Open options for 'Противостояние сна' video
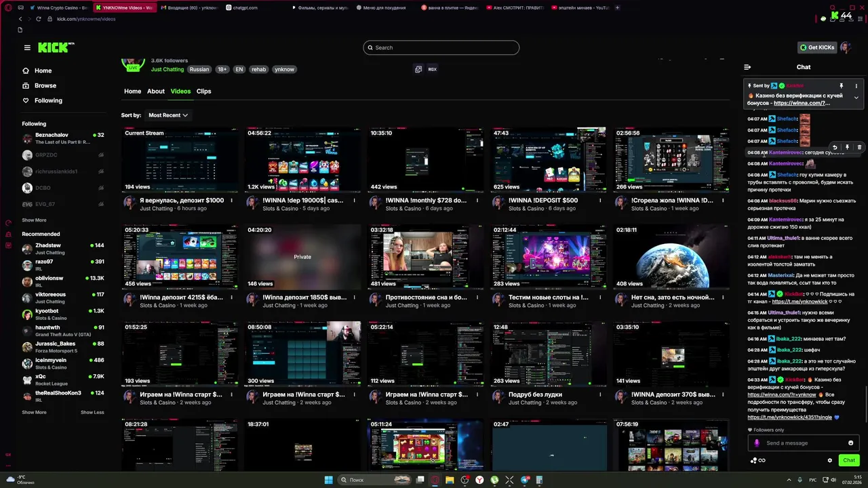This screenshot has width=868, height=488. (477, 298)
